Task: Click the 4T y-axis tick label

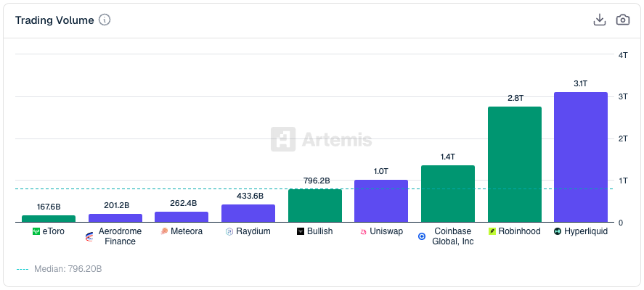Action: [623, 55]
